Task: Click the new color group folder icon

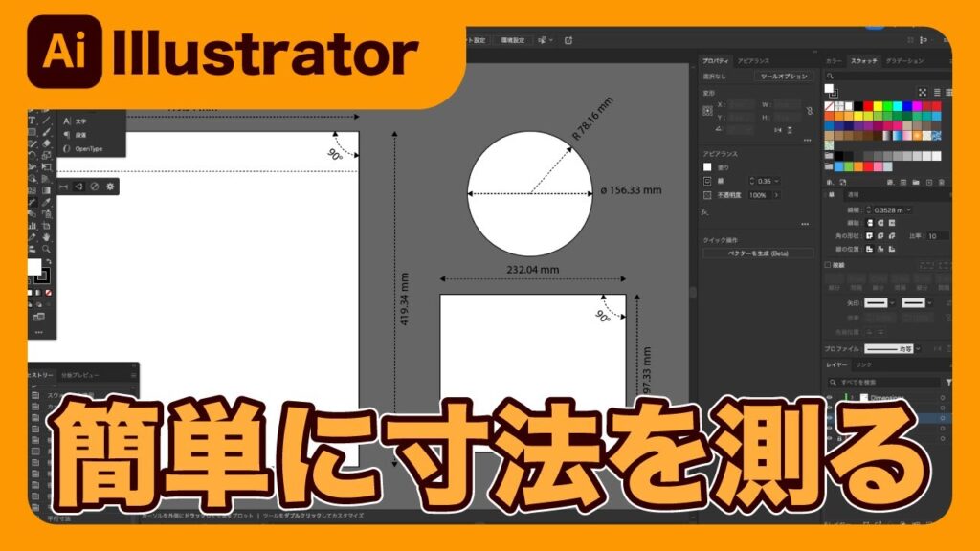Action: 916,183
